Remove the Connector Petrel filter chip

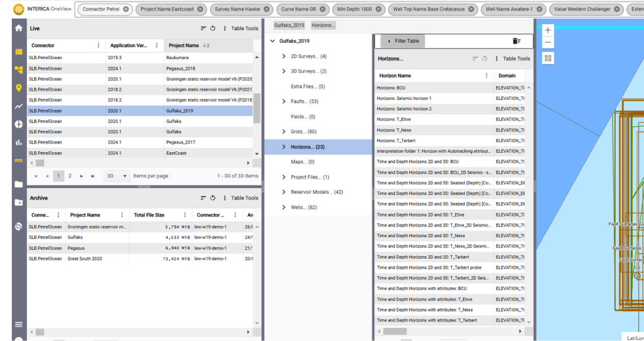(126, 10)
